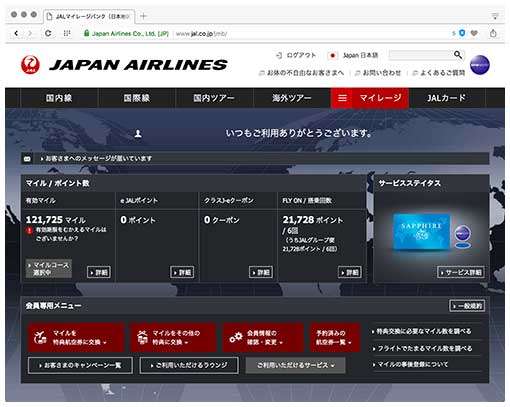510x407 pixels.
Task: Click the member profile person icon
Action: tap(138, 134)
